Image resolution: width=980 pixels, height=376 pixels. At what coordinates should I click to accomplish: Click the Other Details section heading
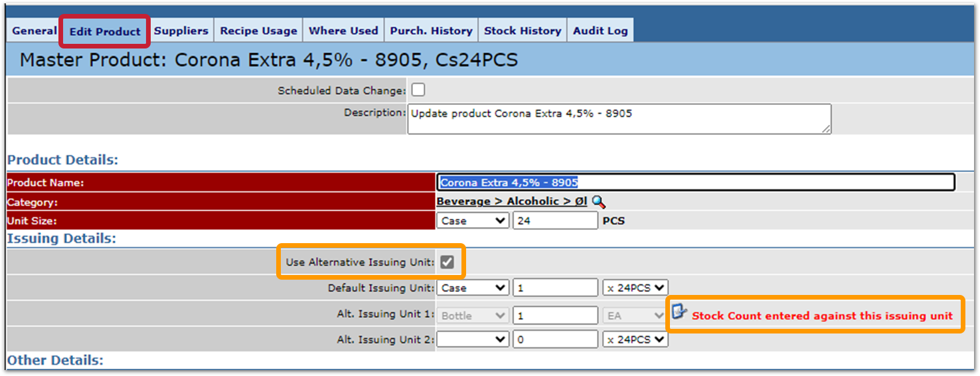click(55, 360)
